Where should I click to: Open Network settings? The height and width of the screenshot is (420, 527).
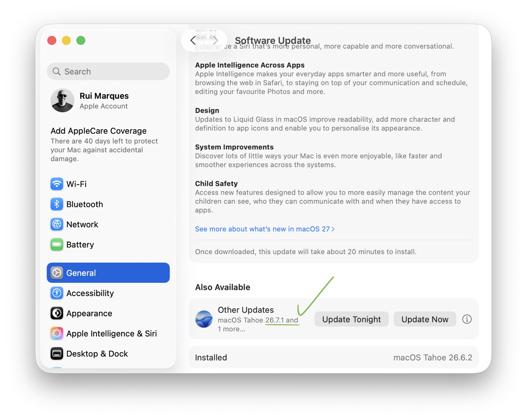point(108,224)
